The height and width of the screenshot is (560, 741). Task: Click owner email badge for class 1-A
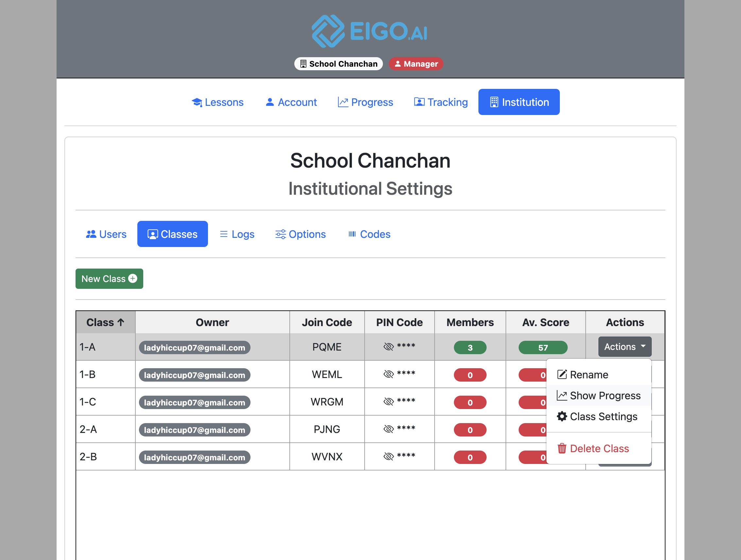pyautogui.click(x=195, y=347)
